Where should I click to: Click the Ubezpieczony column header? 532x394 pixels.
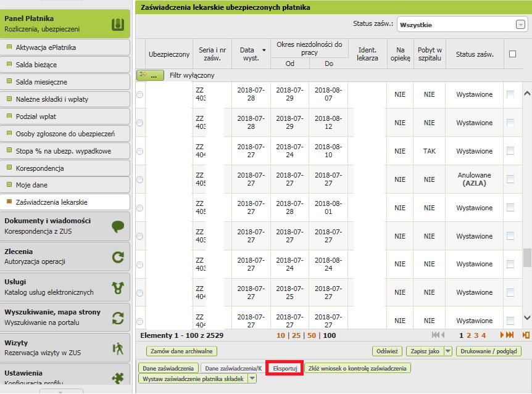point(169,54)
